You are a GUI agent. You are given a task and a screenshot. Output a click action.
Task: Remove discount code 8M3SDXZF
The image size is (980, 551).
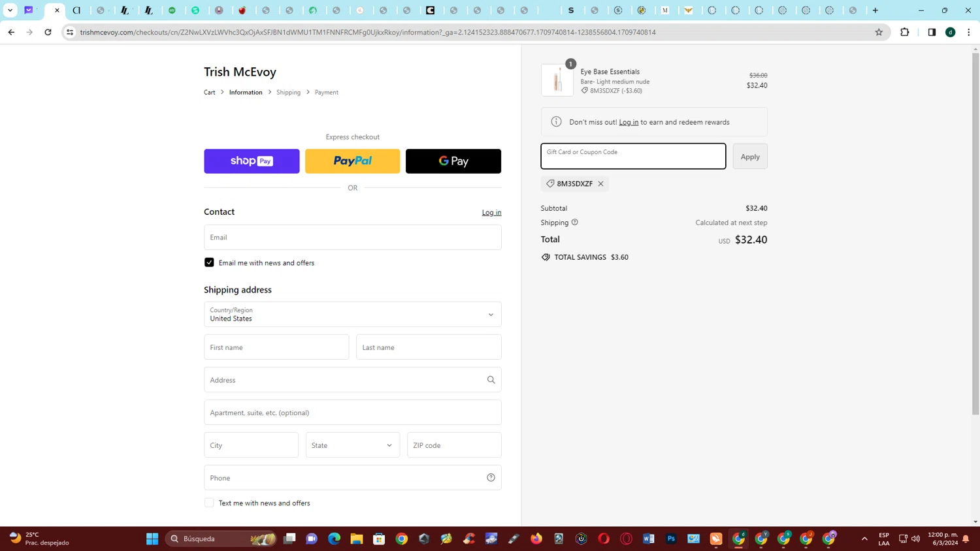coord(600,184)
